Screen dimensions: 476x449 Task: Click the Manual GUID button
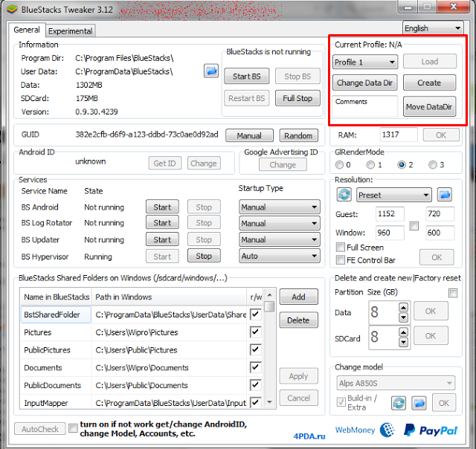(x=249, y=135)
